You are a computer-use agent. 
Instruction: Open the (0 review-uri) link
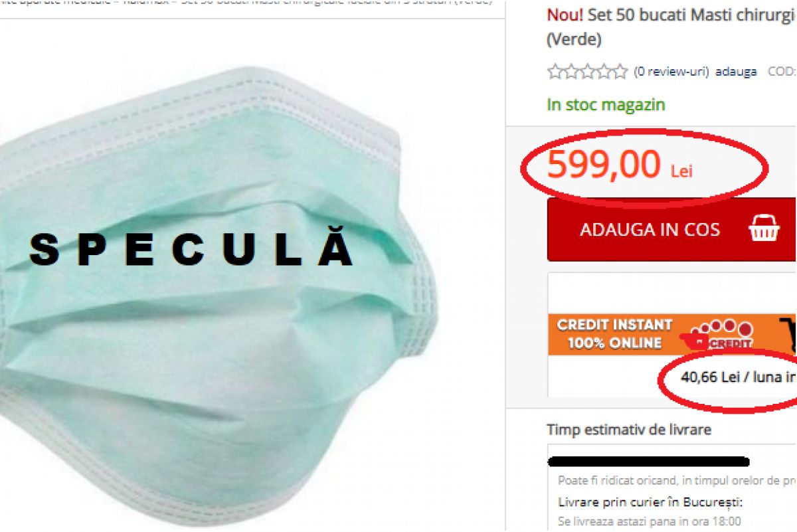tap(671, 72)
